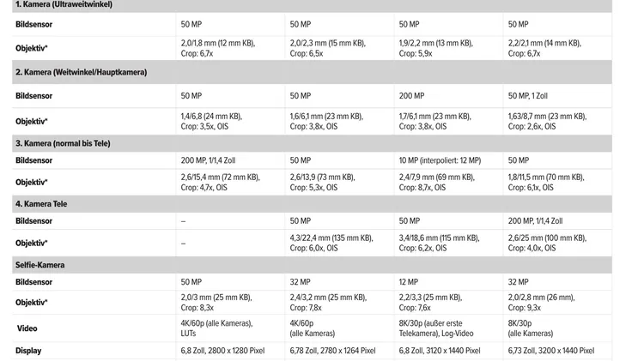Image resolution: width=644 pixels, height=361 pixels.
Task: Click the 200 MP main camera sensor cell
Action: pyautogui.click(x=448, y=96)
